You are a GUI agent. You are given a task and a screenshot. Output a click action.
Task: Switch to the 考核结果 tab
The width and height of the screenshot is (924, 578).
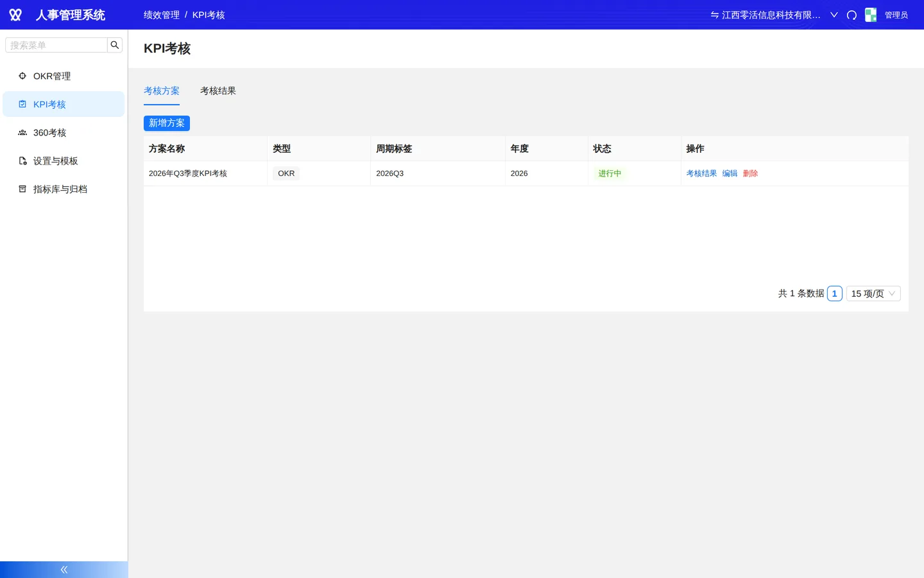[x=218, y=91]
